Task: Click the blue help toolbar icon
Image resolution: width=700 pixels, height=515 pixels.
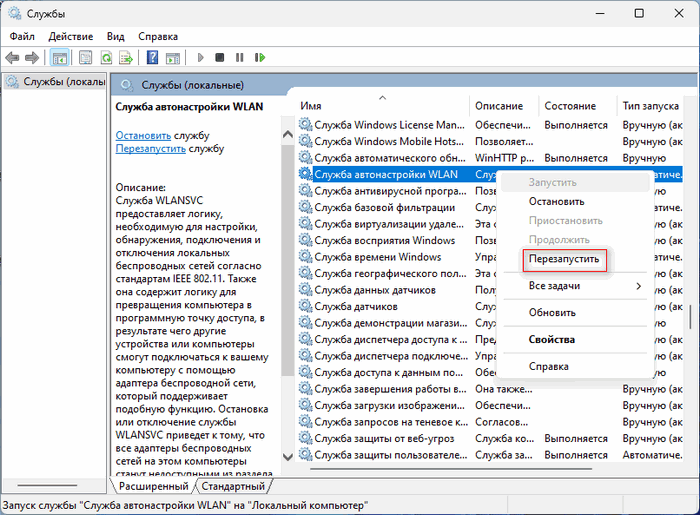Action: click(154, 58)
